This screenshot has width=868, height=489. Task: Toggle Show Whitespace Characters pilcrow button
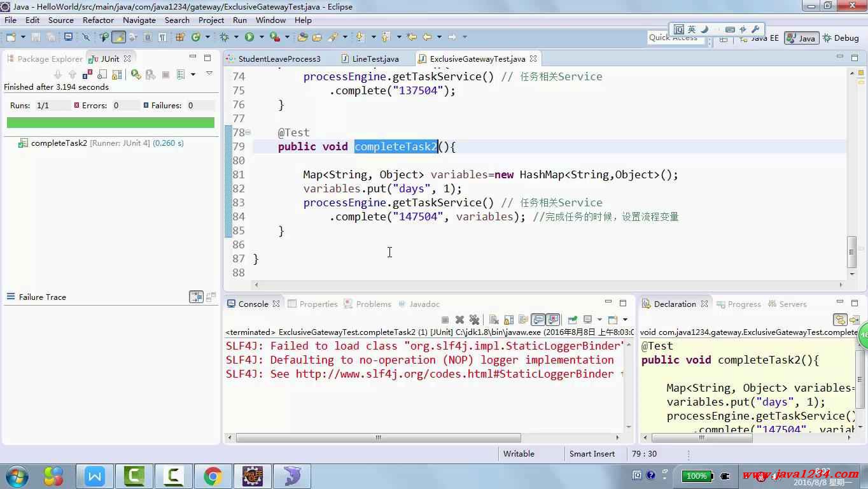click(x=162, y=38)
